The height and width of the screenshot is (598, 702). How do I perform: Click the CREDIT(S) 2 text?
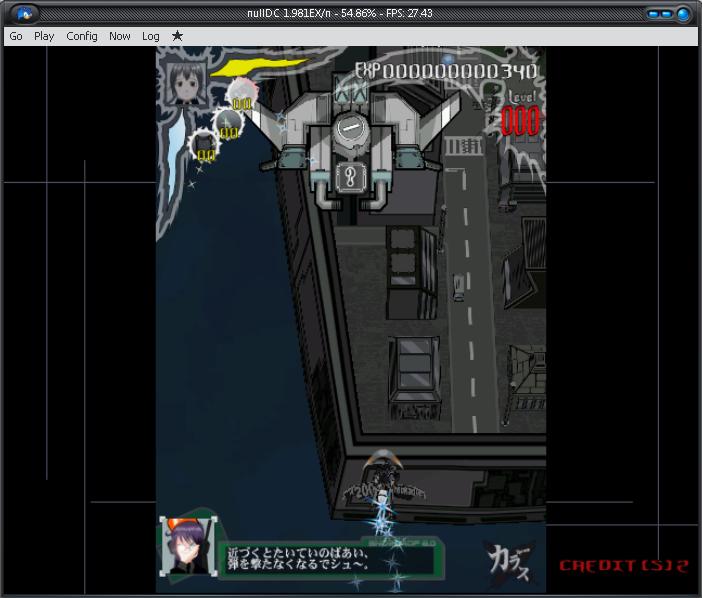click(624, 566)
